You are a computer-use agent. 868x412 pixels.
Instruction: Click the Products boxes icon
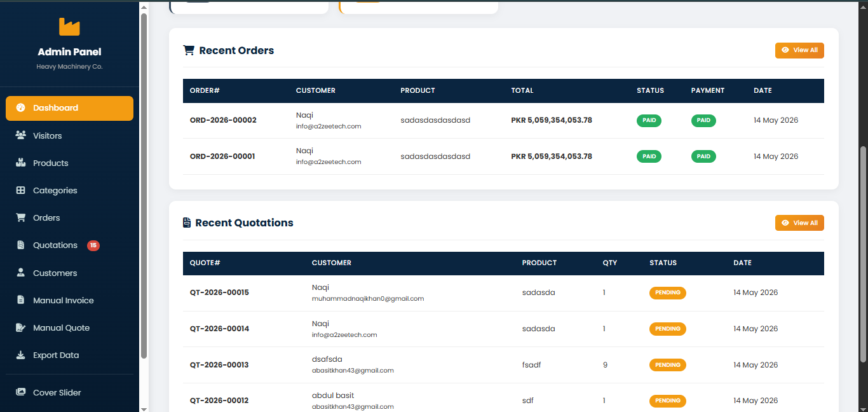(20, 163)
